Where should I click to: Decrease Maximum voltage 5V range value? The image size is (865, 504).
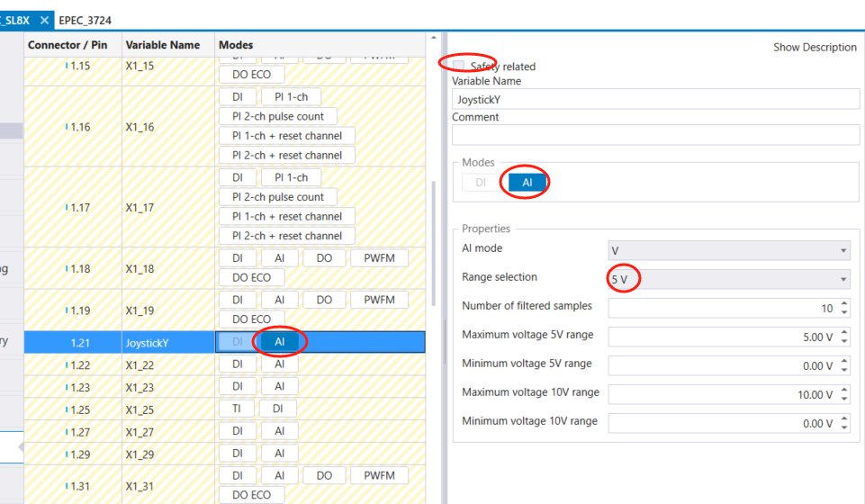844,341
